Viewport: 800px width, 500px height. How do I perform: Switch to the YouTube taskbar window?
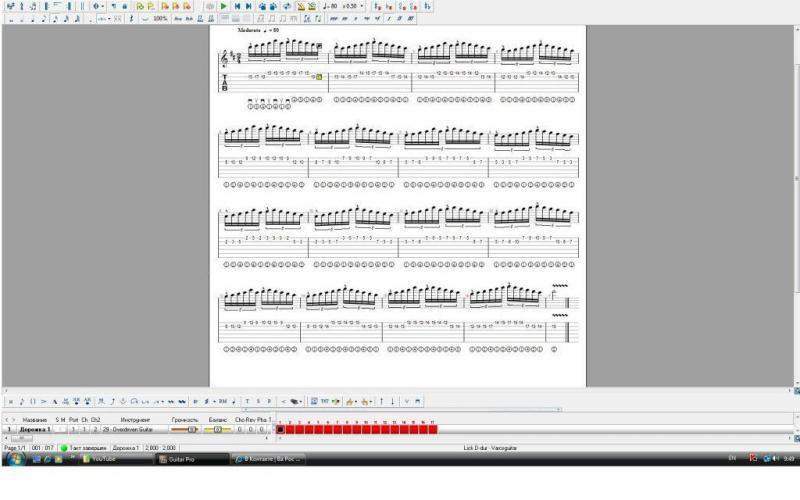(115, 459)
